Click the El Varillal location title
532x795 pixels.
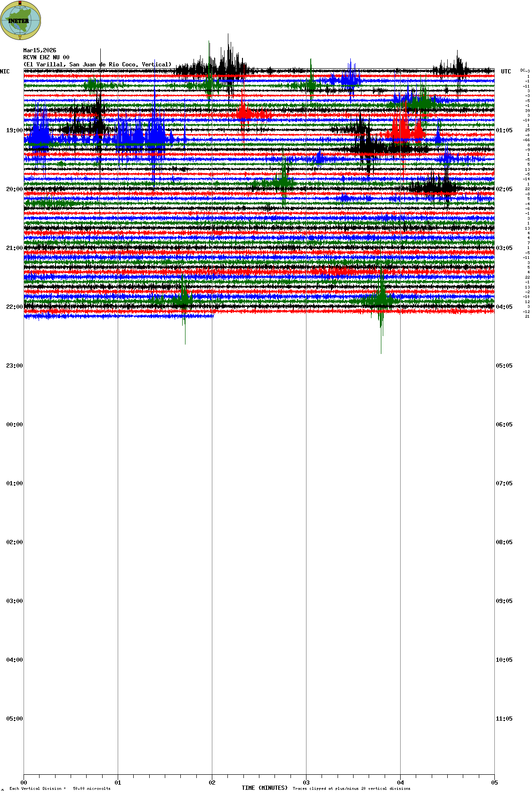coord(97,64)
